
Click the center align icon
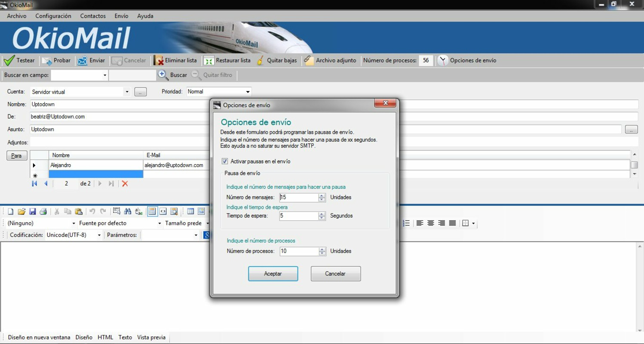[431, 223]
